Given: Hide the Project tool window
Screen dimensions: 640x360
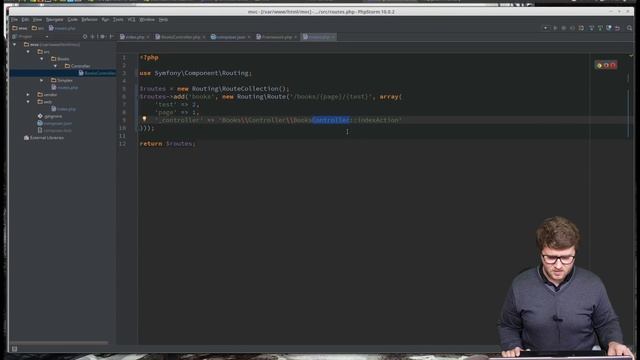Looking at the screenshot, I should 111,37.
